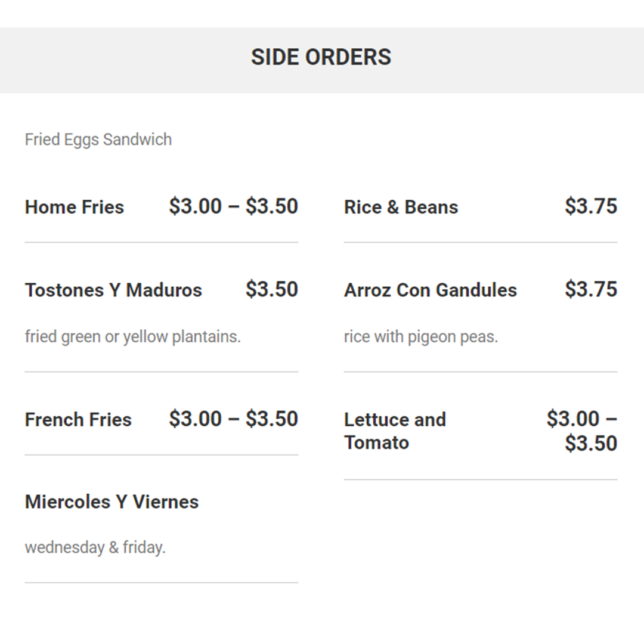This screenshot has height=644, width=644.
Task: Select the French Fries menu item
Action: point(78,420)
